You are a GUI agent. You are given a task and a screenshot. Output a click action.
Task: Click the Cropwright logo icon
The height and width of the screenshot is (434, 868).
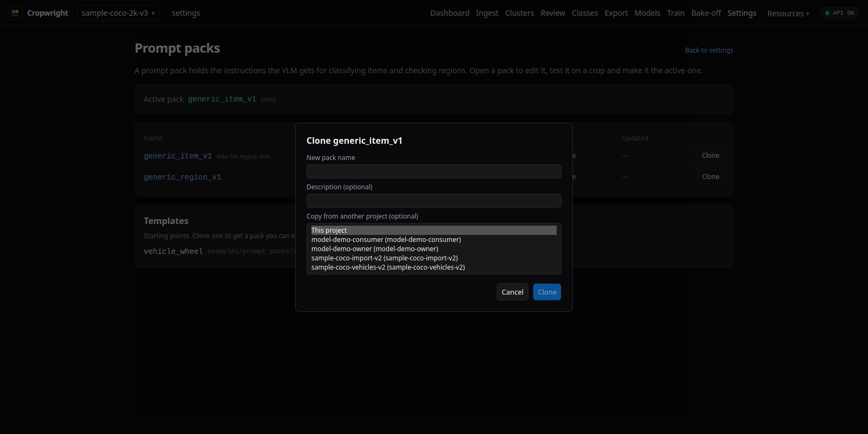(x=15, y=13)
